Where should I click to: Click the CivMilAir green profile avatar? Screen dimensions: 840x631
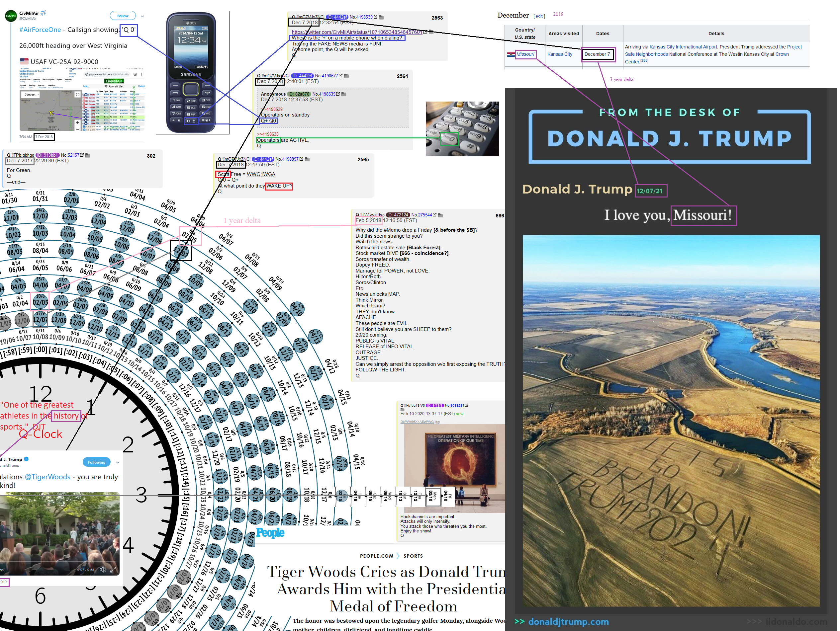pos(11,16)
